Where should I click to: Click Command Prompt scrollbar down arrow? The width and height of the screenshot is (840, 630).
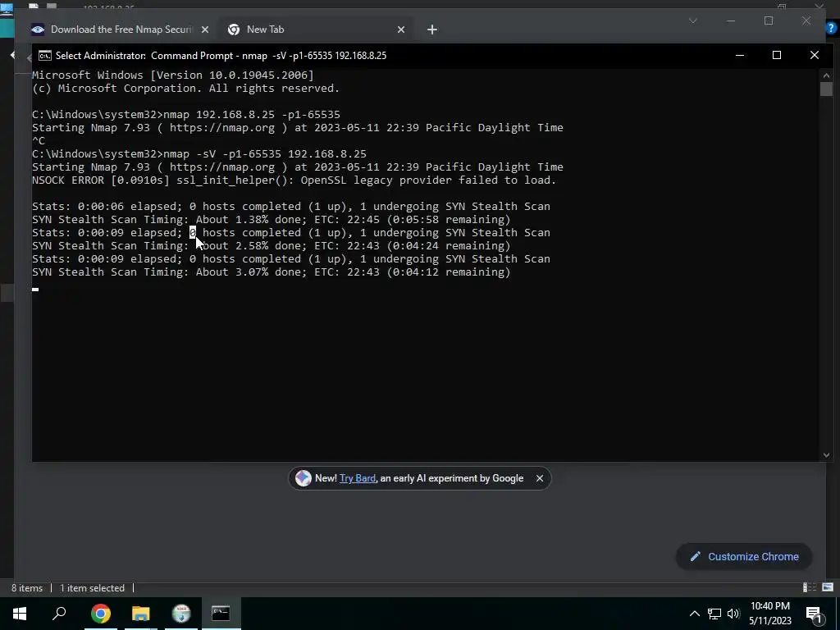pyautogui.click(x=826, y=455)
